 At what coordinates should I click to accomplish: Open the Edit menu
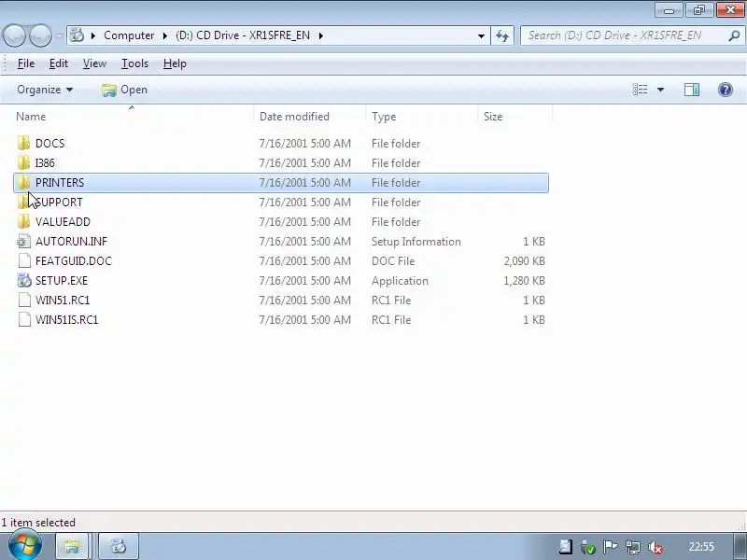[59, 63]
